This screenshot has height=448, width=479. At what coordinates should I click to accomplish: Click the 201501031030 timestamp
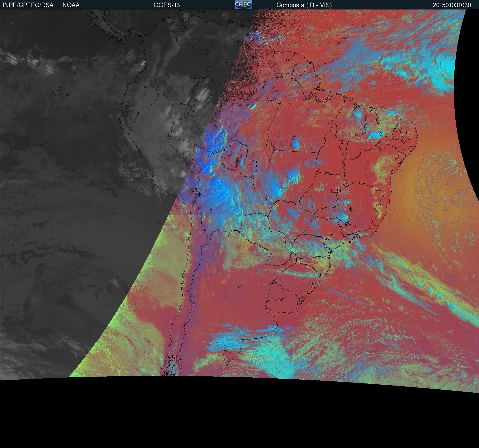pos(452,5)
